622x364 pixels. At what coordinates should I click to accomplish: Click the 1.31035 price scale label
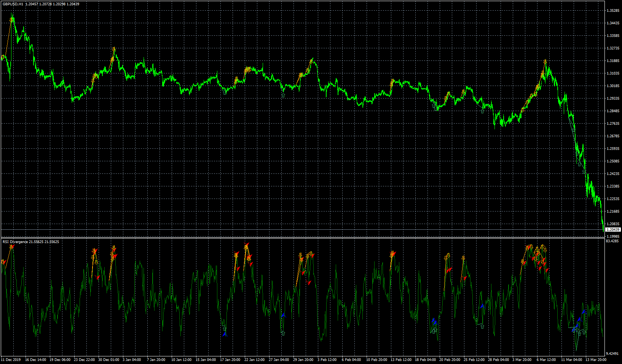click(x=613, y=73)
